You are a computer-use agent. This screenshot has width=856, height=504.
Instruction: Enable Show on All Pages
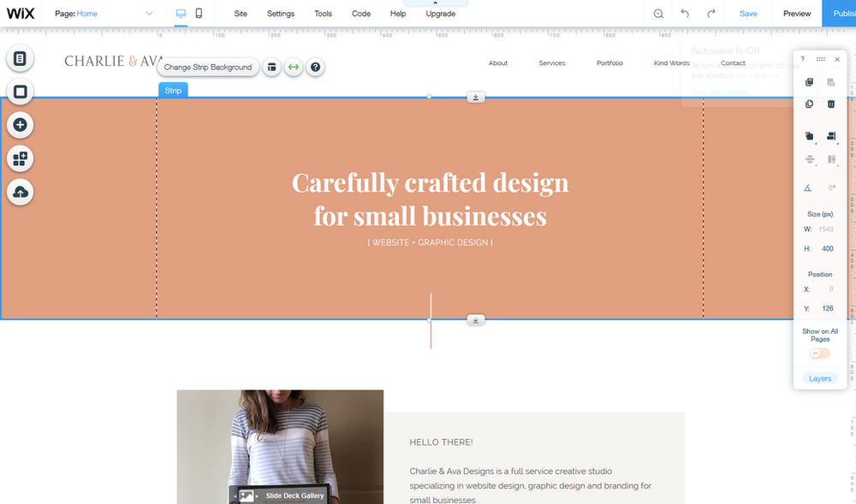pyautogui.click(x=819, y=352)
